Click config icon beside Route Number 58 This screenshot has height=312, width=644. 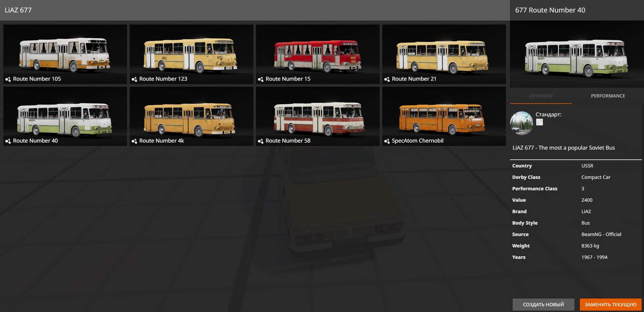(x=261, y=141)
